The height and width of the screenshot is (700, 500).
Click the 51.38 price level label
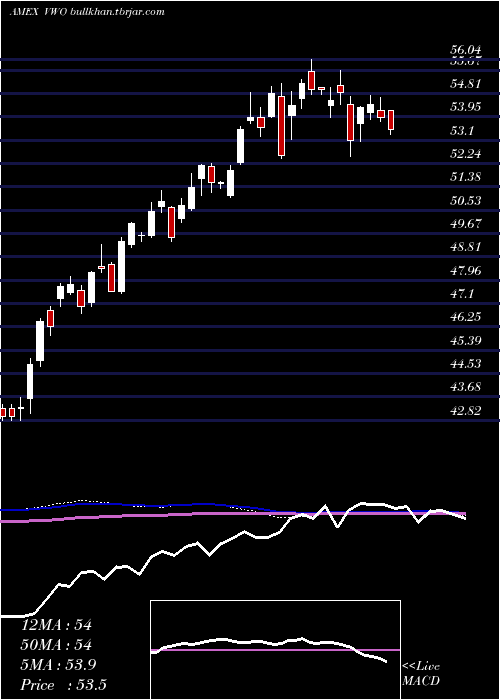point(466,177)
